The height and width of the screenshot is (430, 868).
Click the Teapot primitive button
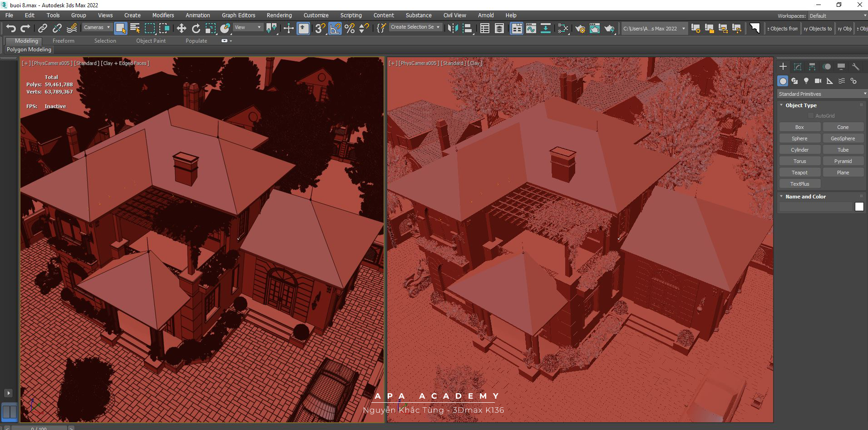click(799, 173)
